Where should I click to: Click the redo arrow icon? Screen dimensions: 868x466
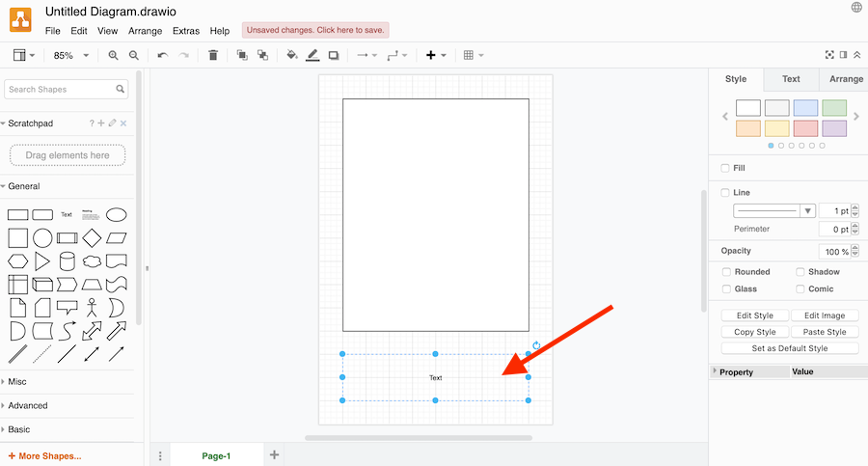[x=184, y=55]
